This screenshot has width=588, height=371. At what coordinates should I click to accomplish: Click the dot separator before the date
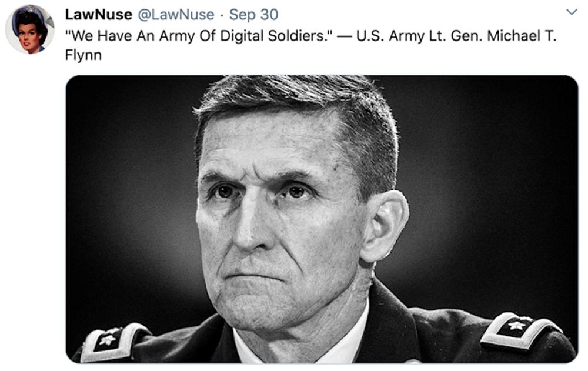coord(221,14)
